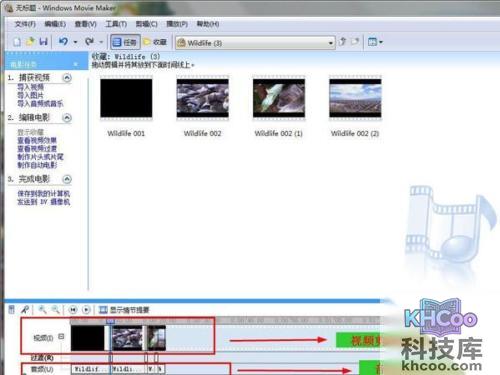Collapse the 1. 捕获视频 section

click(x=67, y=78)
